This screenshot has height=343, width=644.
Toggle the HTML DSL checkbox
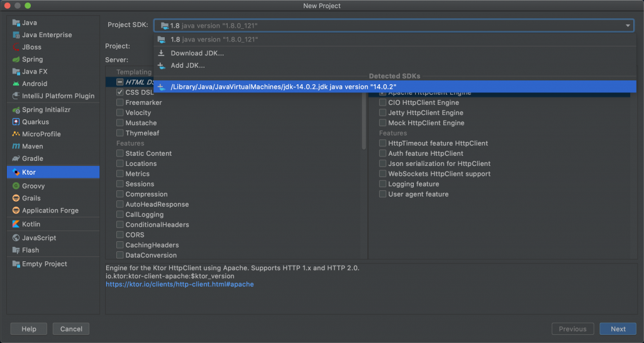click(x=120, y=82)
